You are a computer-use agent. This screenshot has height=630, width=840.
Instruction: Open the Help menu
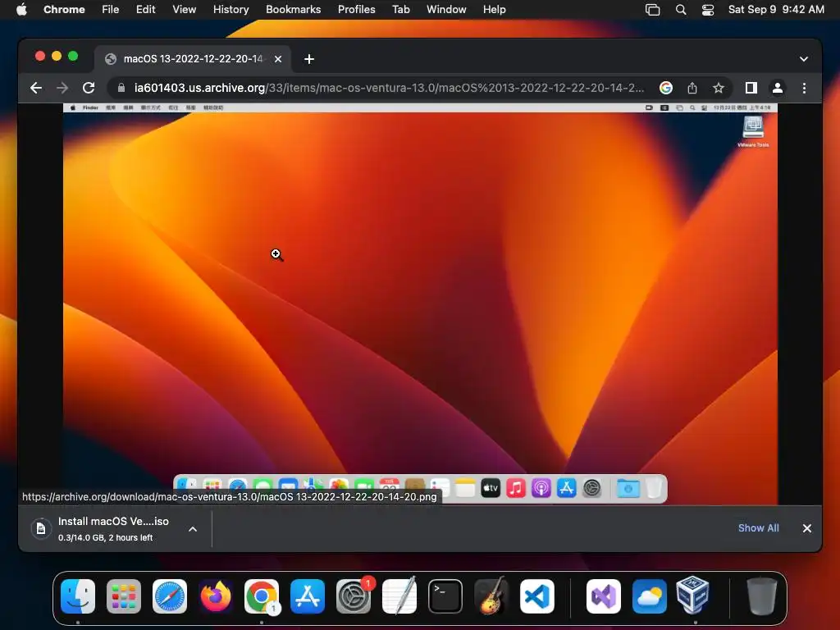click(494, 10)
